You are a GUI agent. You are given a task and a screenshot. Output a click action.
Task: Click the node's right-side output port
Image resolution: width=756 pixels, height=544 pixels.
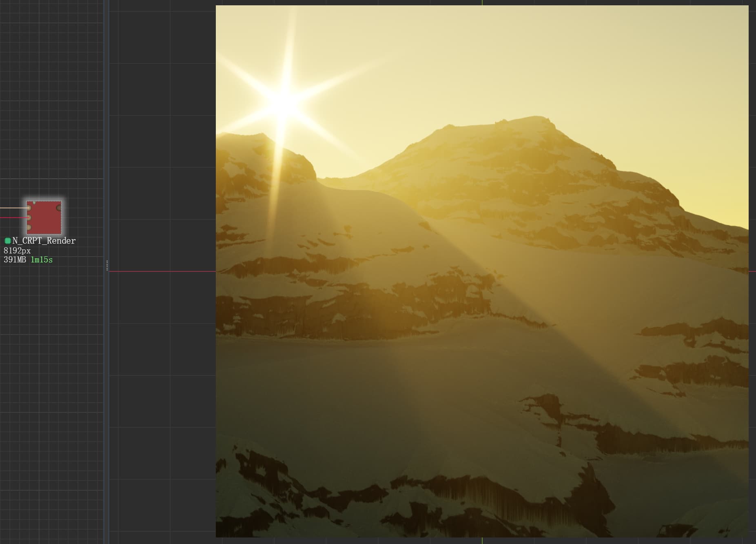click(59, 208)
